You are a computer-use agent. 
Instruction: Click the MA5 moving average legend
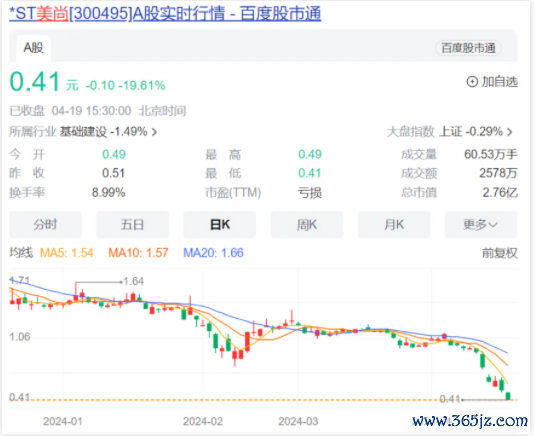coord(67,253)
